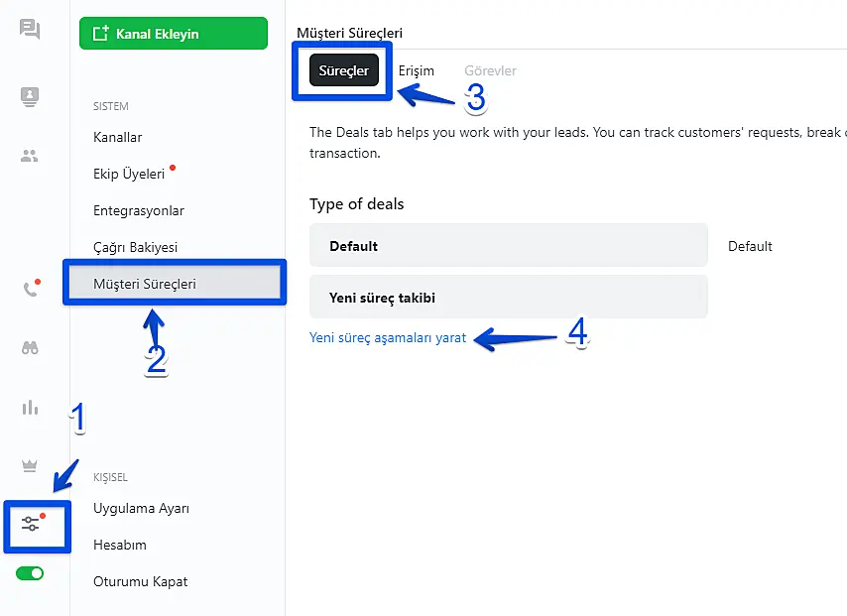The height and width of the screenshot is (616, 847).
Task: Select the Default deal type row
Action: pyautogui.click(x=508, y=246)
